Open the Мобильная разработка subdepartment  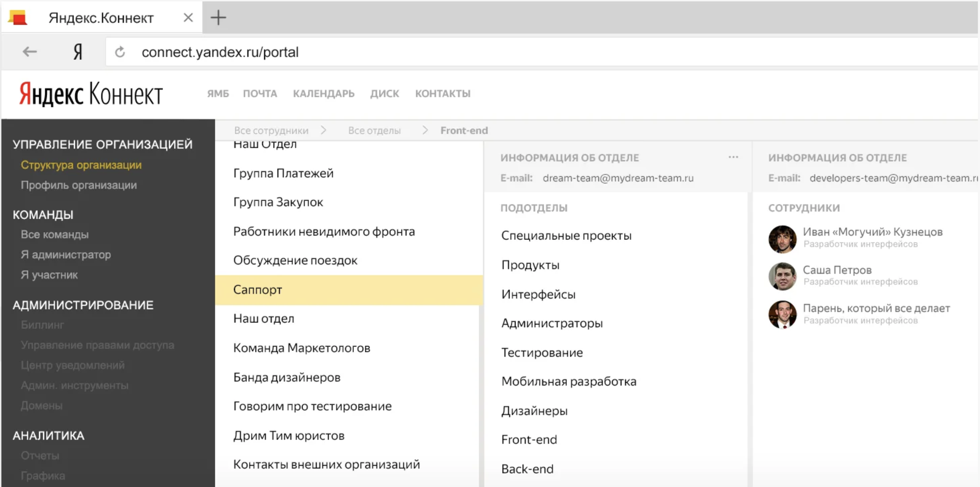coord(569,382)
